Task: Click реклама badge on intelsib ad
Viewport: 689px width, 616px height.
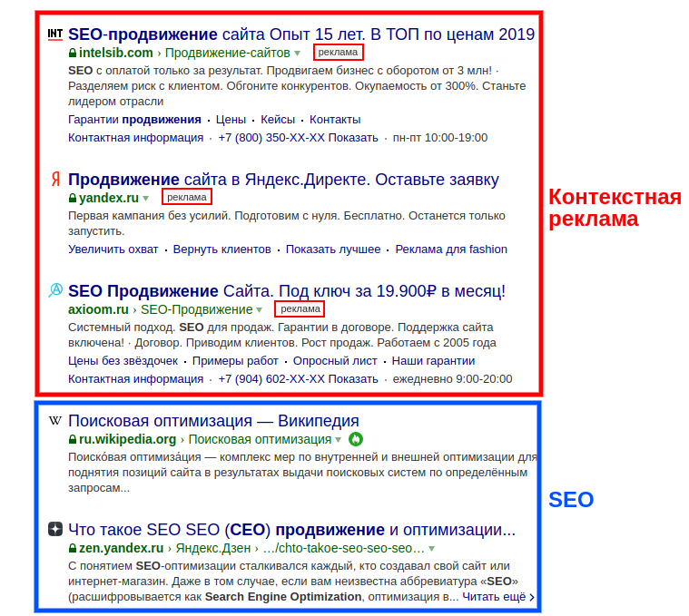Action: (x=338, y=53)
